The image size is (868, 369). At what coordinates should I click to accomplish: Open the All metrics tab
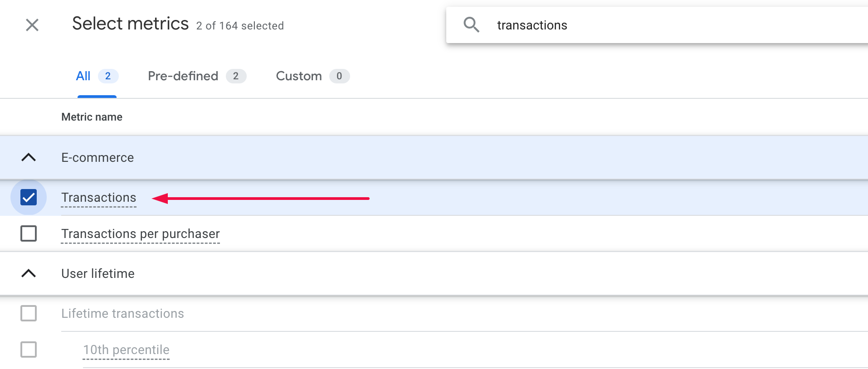[x=83, y=76]
